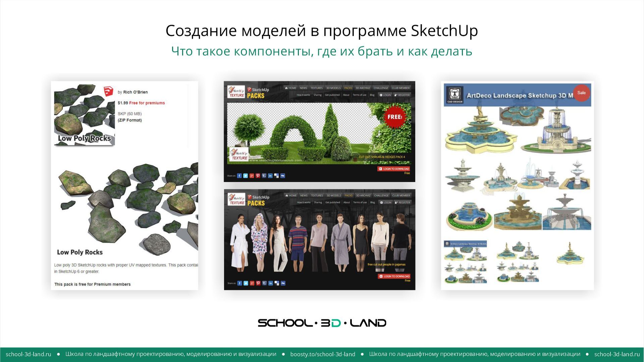Click red SketchUp logo beside Rich O'Brien
Image resolution: width=644 pixels, height=362 pixels.
(x=108, y=91)
